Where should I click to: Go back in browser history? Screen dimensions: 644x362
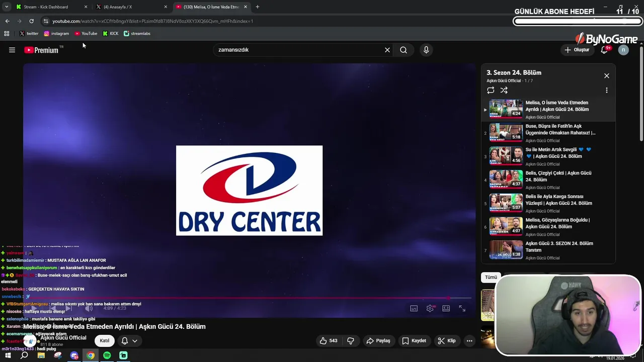[x=7, y=21]
